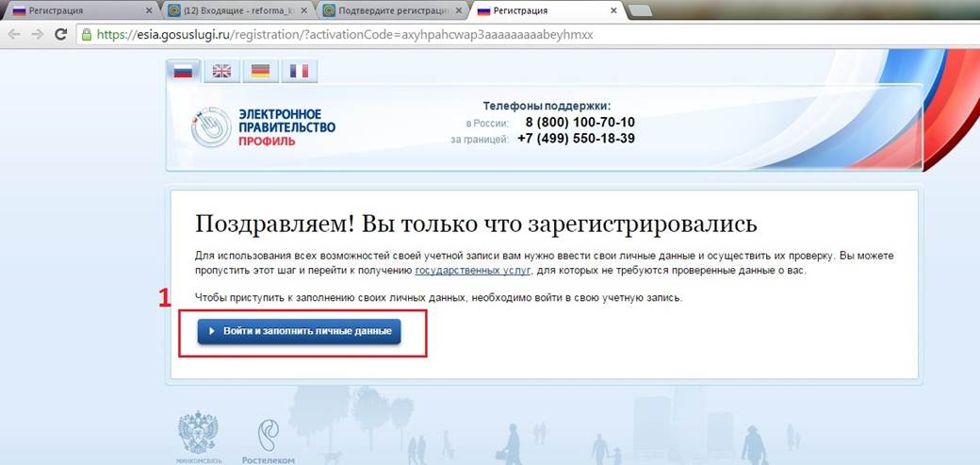Open the Входящие mail tab

pos(237,10)
